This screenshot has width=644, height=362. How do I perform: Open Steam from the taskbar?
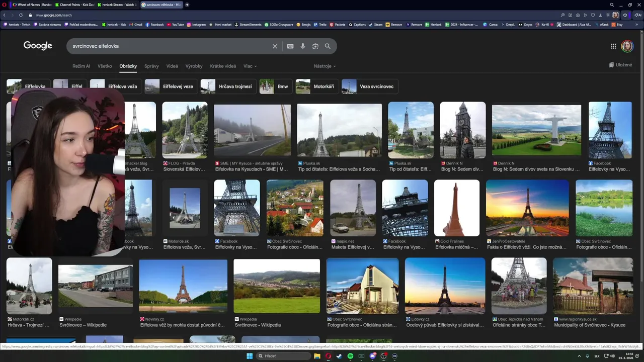point(339,356)
